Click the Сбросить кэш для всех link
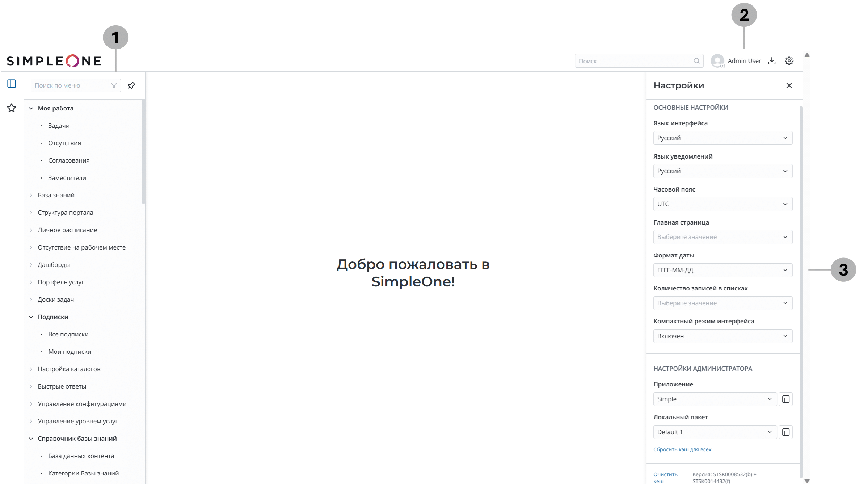 [x=682, y=449]
